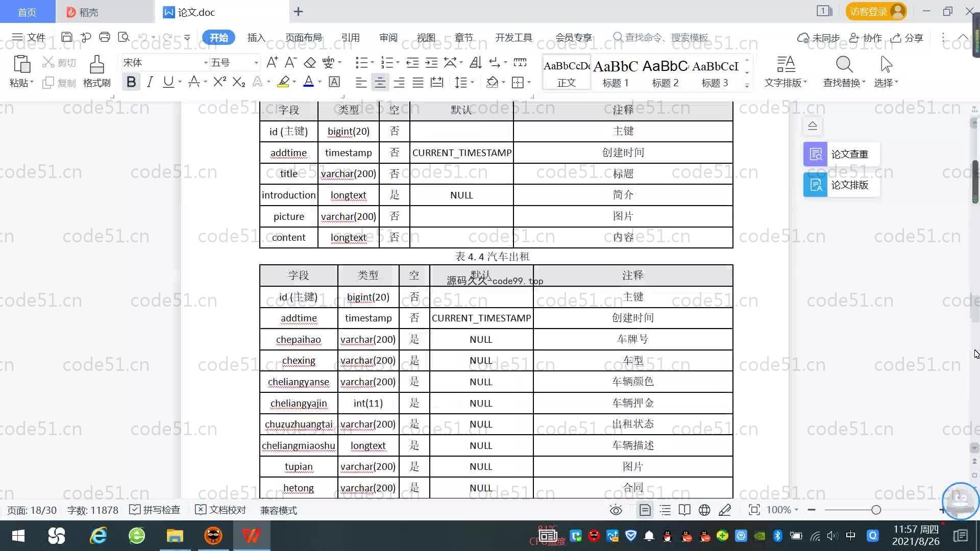Switch to reading view
This screenshot has height=551, width=980.
(x=684, y=510)
